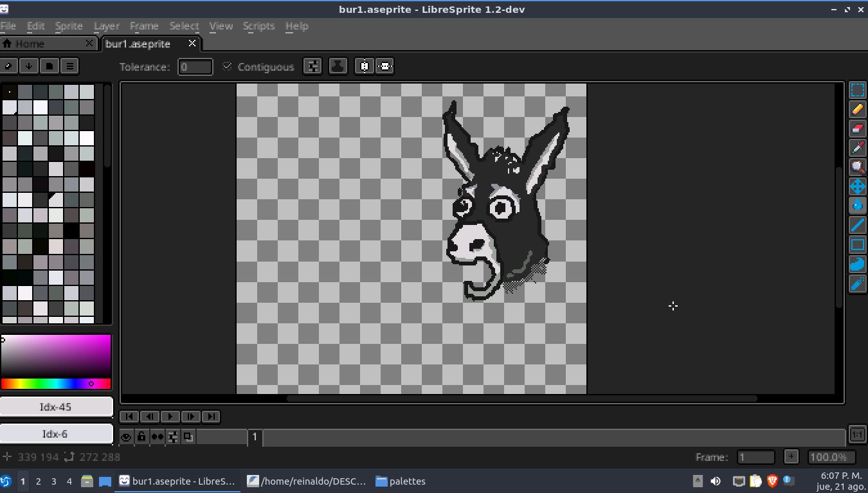This screenshot has width=868, height=493.
Task: Select the Line tool
Action: click(x=857, y=225)
